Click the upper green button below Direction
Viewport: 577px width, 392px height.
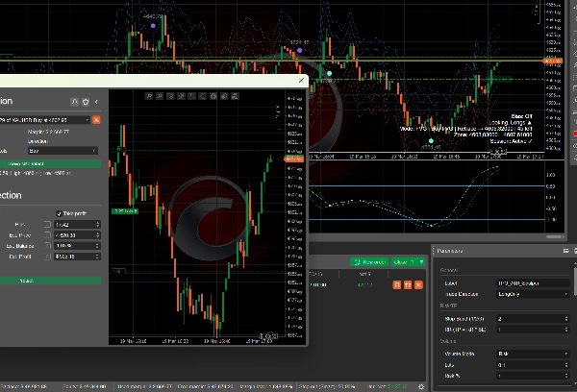pos(50,164)
